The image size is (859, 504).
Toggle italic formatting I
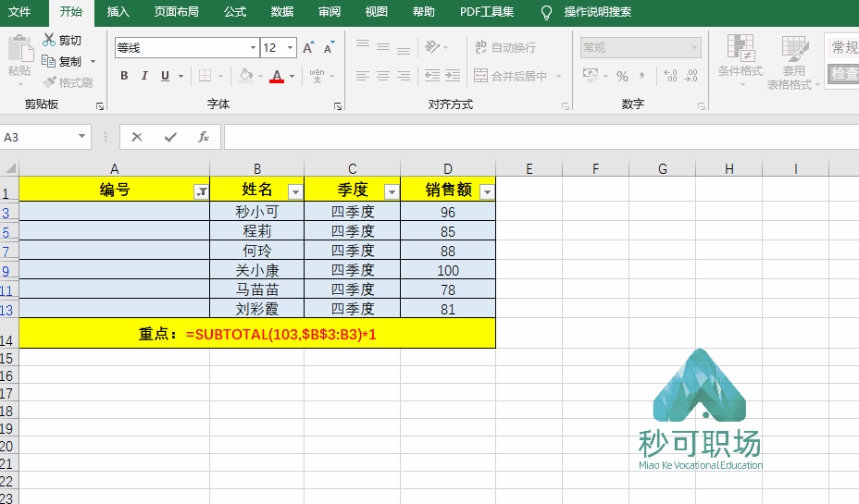click(144, 76)
